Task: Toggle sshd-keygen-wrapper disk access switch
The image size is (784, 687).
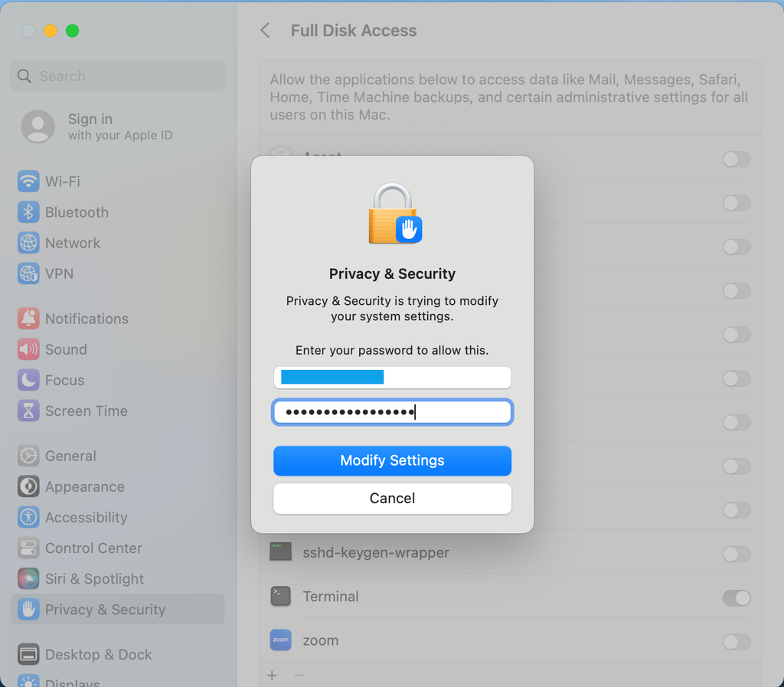Action: 737,554
